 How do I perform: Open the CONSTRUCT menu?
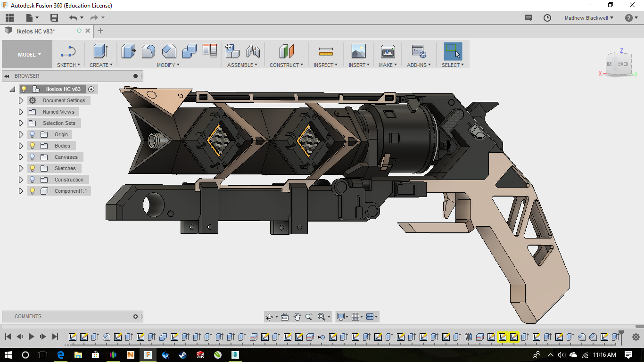(286, 65)
